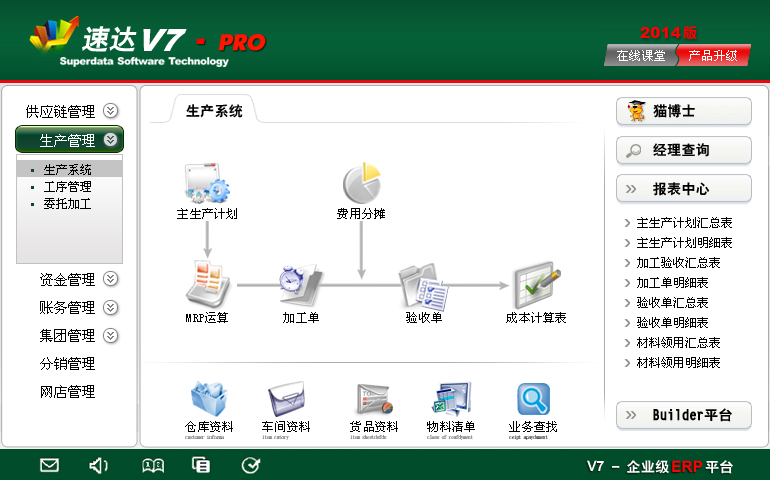Open 经理查询 search button
770x480 pixels.
pos(684,150)
